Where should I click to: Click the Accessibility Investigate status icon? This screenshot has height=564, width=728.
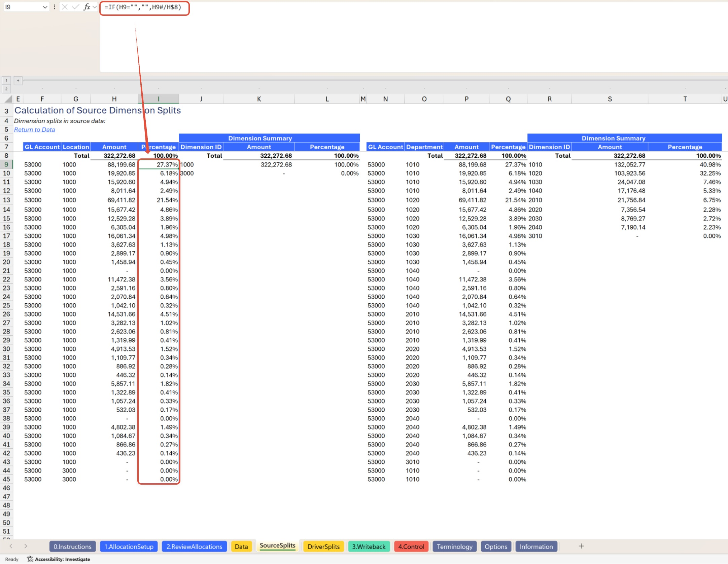(30, 559)
